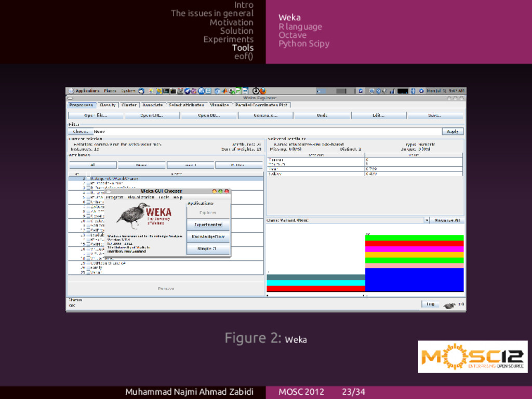The height and width of the screenshot is (399, 532).
Task: Click the Open DB... button
Action: coord(209,115)
